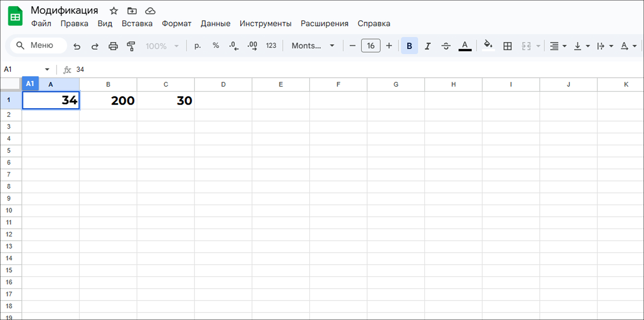Image resolution: width=644 pixels, height=320 pixels.
Task: Open the Вставка menu
Action: (137, 24)
